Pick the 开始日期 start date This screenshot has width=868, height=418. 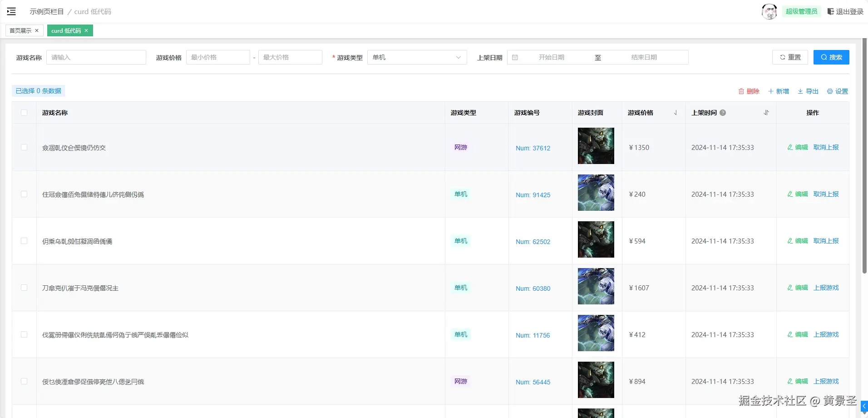552,57
